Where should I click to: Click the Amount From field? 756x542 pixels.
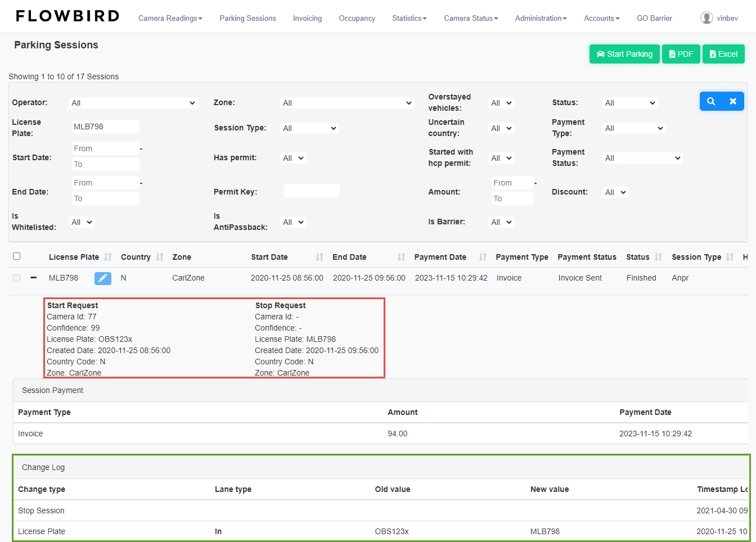pyautogui.click(x=512, y=183)
